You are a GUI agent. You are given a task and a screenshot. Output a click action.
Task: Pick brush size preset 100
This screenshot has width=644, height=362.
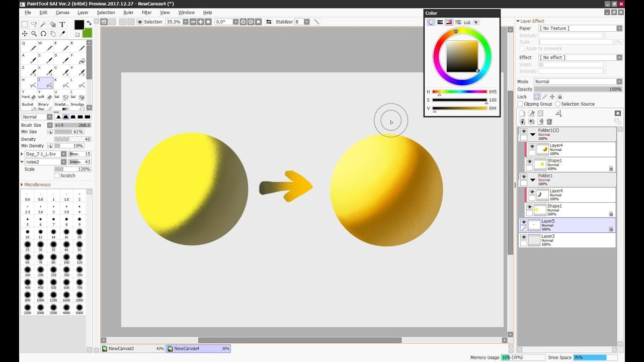coord(66,259)
